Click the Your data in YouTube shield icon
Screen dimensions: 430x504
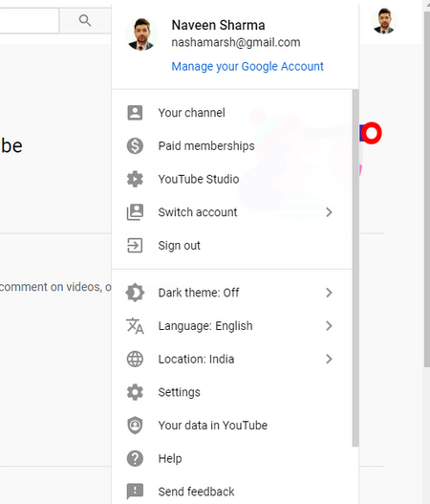coord(135,426)
